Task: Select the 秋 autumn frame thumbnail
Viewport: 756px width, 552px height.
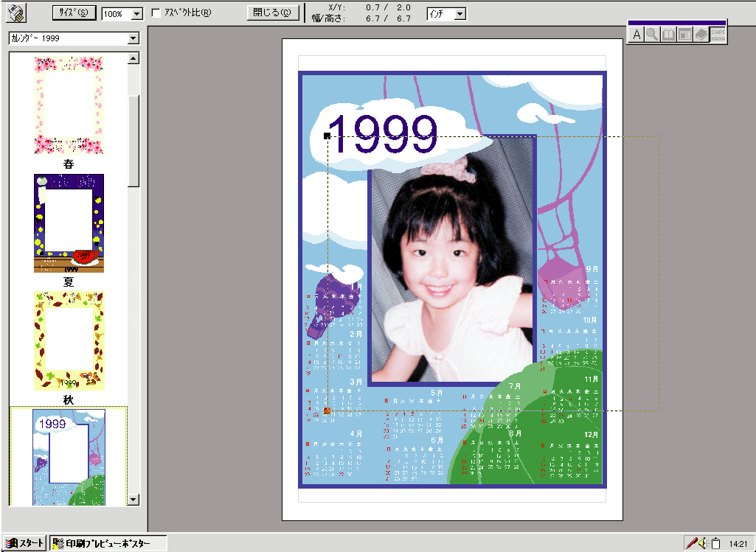Action: 69,341
